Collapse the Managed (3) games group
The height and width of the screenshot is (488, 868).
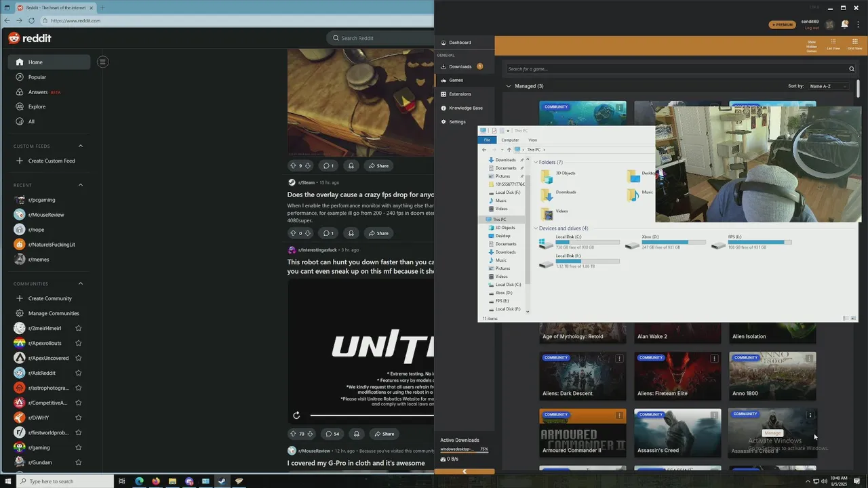[x=509, y=86]
